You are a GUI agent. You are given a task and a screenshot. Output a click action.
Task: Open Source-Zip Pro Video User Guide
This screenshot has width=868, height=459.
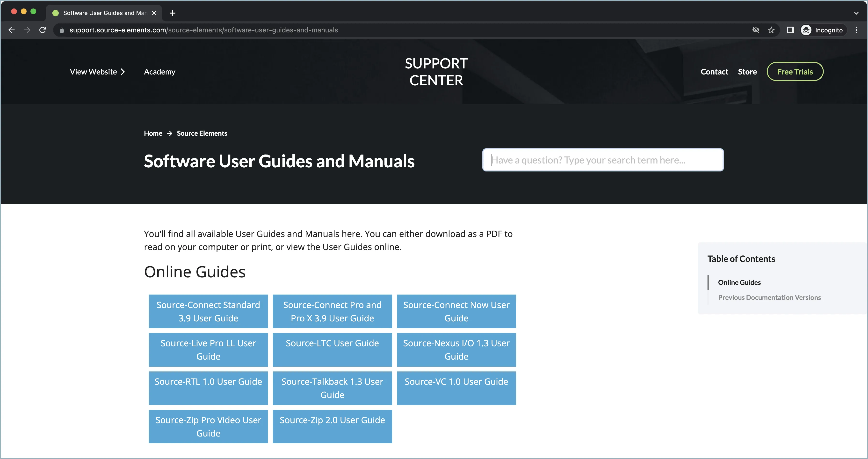208,427
